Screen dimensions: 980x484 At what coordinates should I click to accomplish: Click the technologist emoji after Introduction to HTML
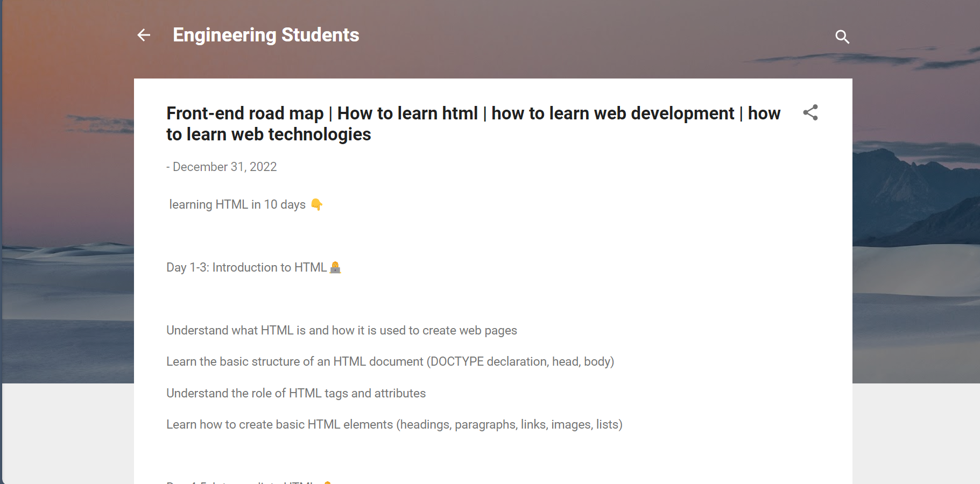(335, 267)
